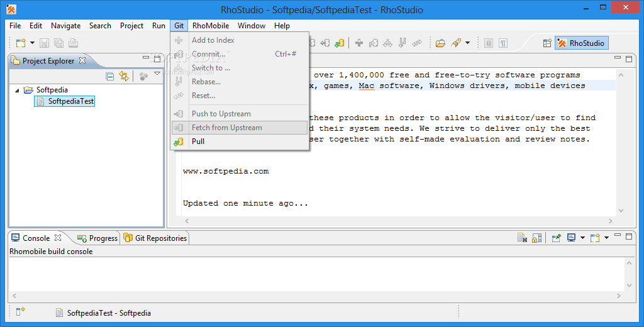
Task: Choose Rebase... in Git menu
Action: (240, 82)
